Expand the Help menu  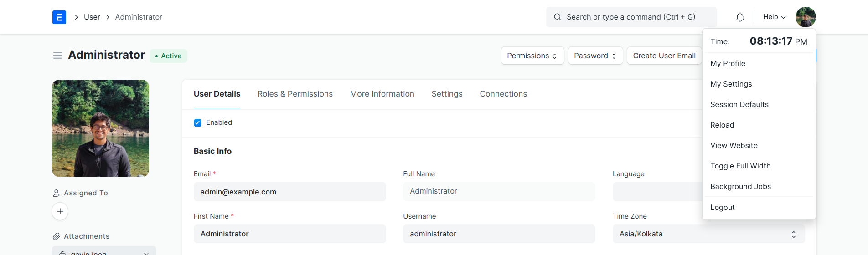[775, 17]
